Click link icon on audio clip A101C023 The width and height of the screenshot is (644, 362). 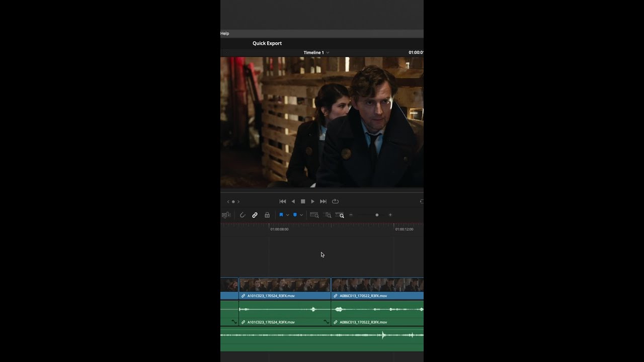[x=244, y=322]
